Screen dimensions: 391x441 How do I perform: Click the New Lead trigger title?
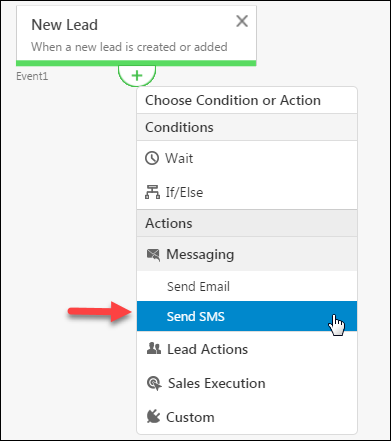pyautogui.click(x=64, y=25)
